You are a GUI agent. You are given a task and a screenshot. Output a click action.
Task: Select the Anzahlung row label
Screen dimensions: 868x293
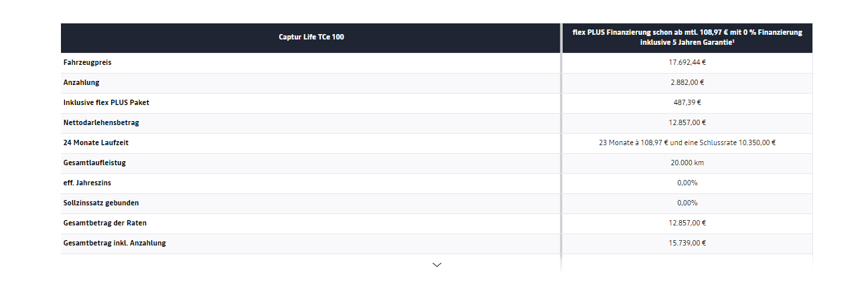(x=81, y=83)
